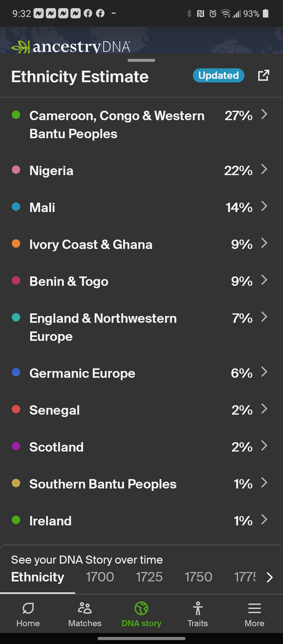
Task: Expand the Nigeria 22% chevron
Action: point(264,169)
